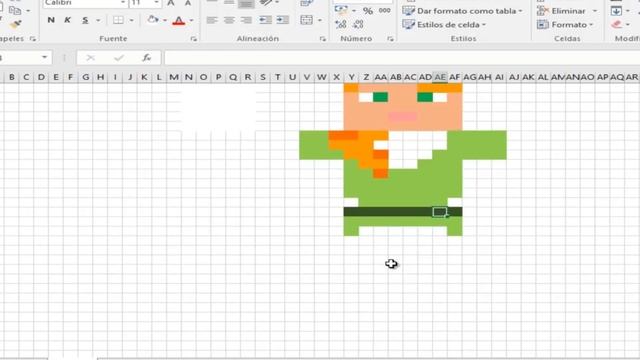Viewport: 640px width, 360px height.
Task: Center text horizontally in the cell
Action: pyautogui.click(x=229, y=20)
